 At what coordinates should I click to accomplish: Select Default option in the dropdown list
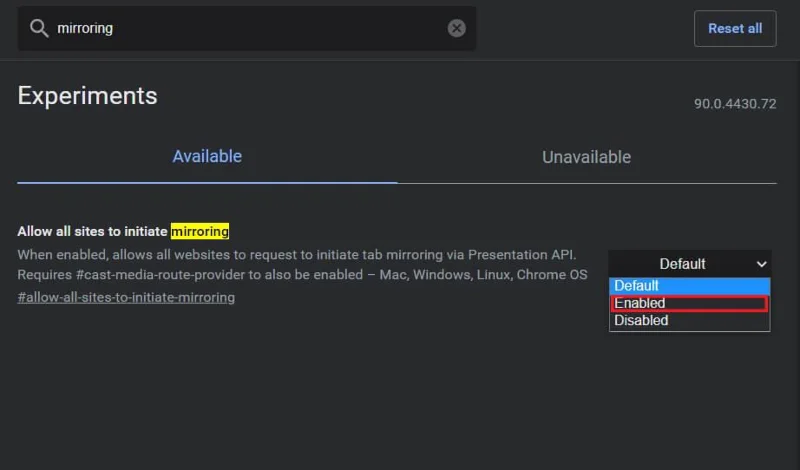tap(690, 286)
